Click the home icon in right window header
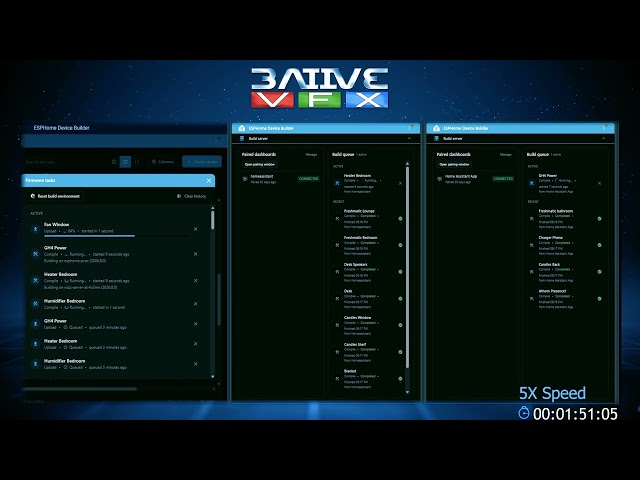This screenshot has width=640, height=480. tap(436, 128)
